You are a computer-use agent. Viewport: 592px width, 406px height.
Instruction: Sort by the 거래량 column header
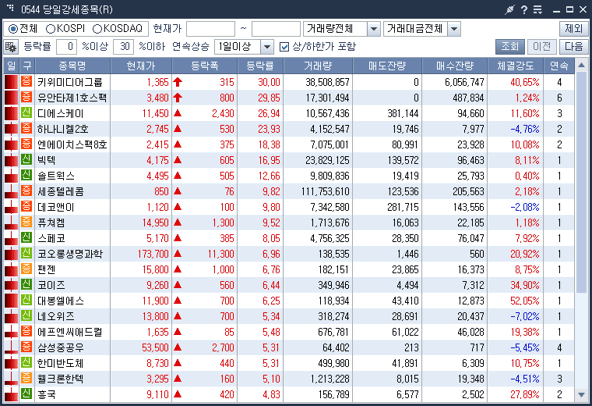click(x=318, y=66)
